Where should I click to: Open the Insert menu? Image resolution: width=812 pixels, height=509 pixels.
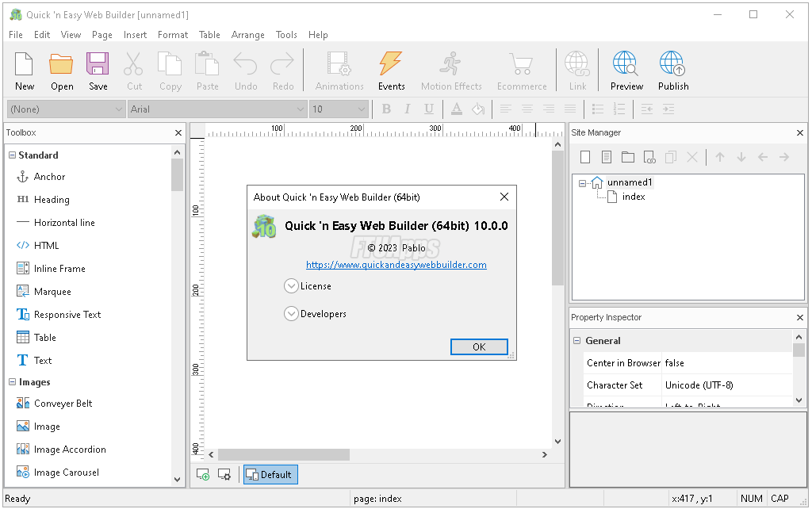click(135, 35)
